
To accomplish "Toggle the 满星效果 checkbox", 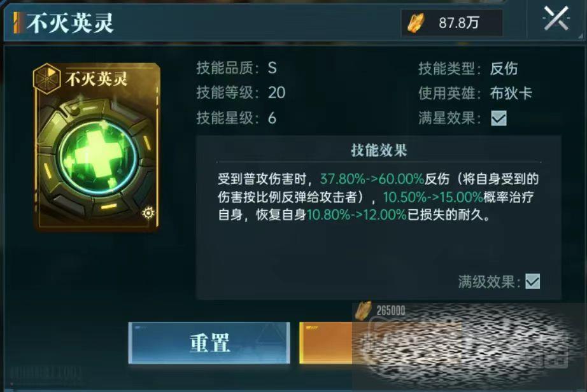I will pos(499,118).
